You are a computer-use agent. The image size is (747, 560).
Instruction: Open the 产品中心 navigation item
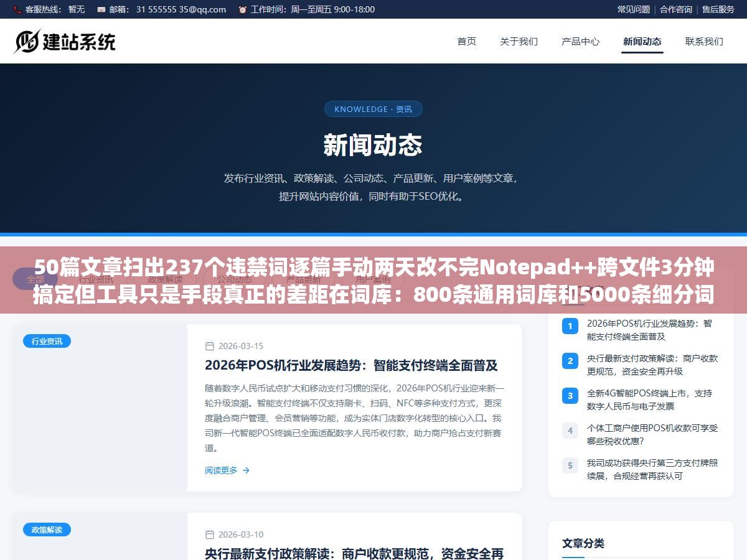[580, 42]
